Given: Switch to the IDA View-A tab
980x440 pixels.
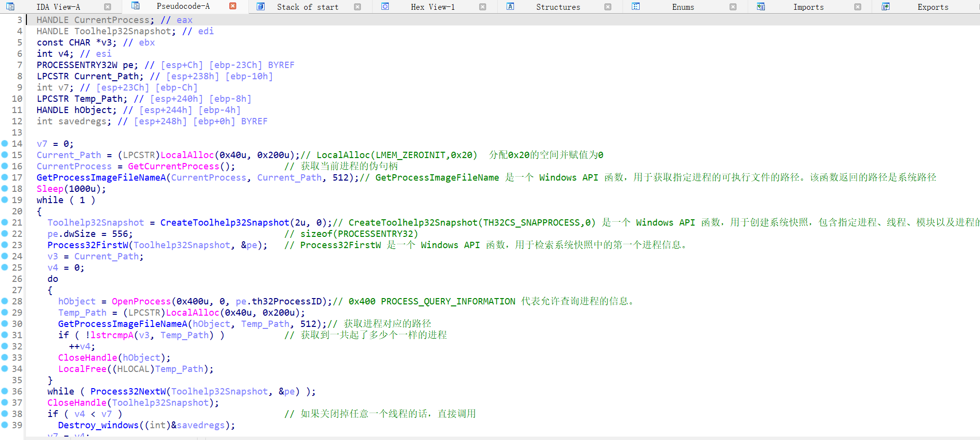Looking at the screenshot, I should (x=58, y=7).
